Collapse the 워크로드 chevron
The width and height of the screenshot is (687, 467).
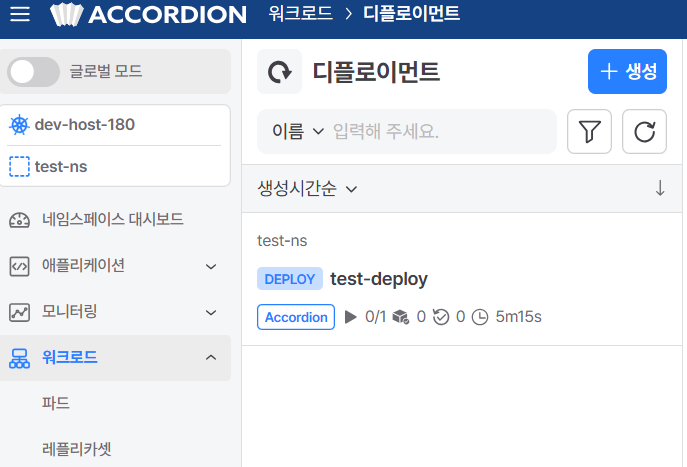[x=211, y=357]
